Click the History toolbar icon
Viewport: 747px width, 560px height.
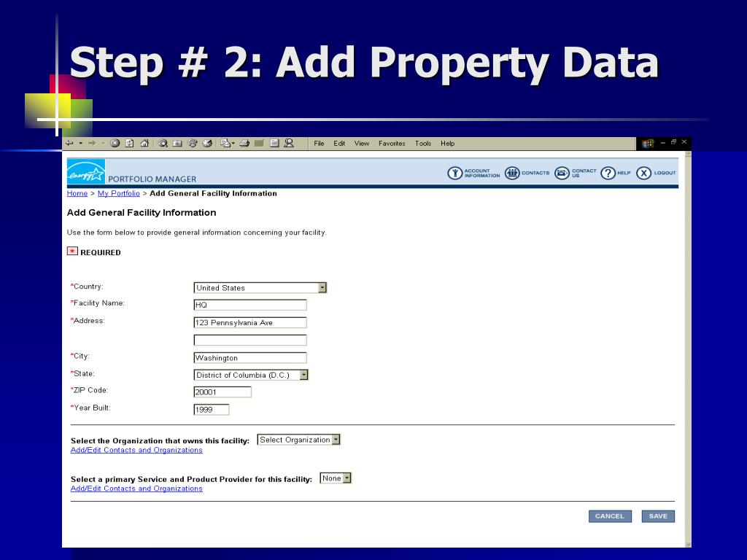click(x=207, y=143)
